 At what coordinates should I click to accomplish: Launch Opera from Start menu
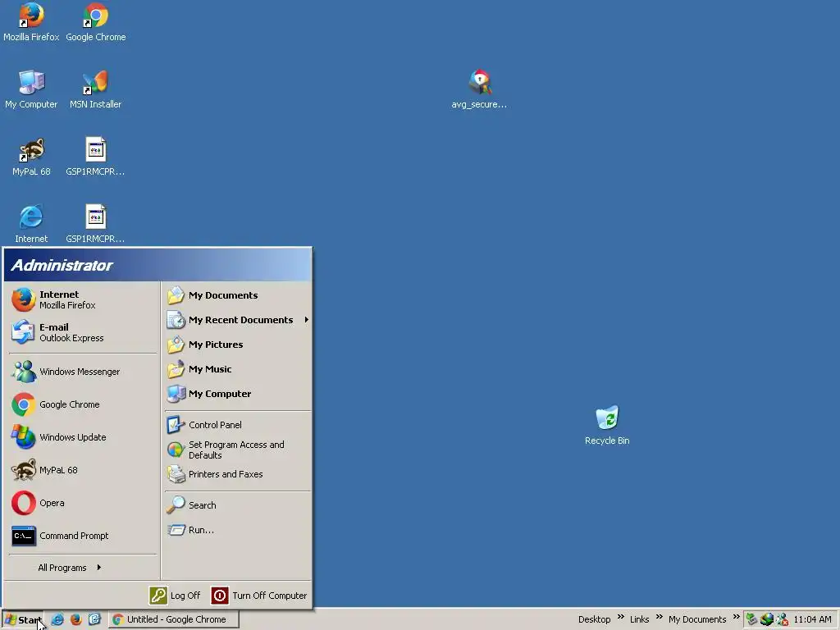coord(83,503)
